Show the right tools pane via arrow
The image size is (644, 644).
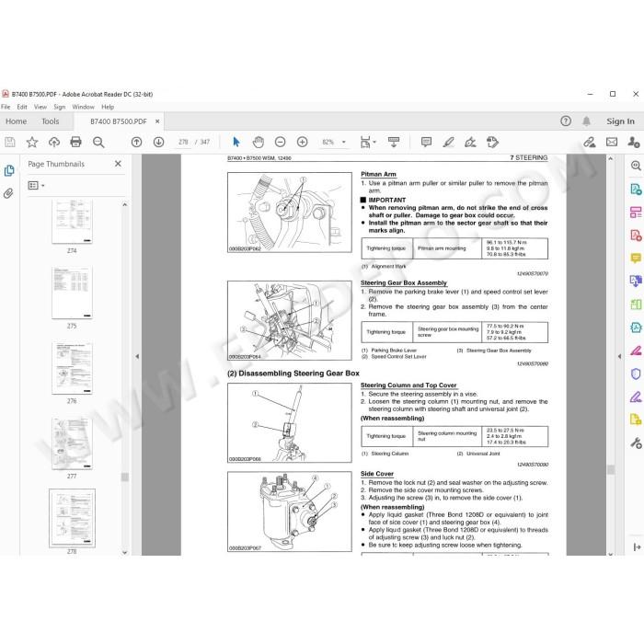click(619, 357)
